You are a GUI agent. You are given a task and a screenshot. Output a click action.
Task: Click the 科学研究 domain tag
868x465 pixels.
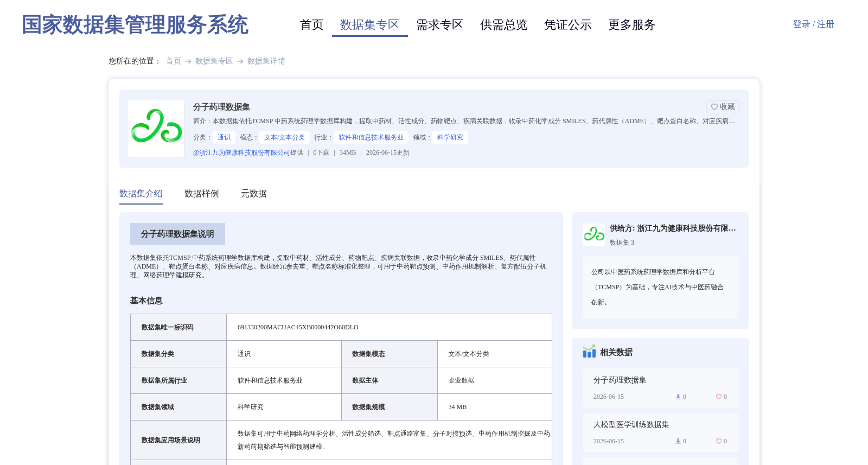450,137
